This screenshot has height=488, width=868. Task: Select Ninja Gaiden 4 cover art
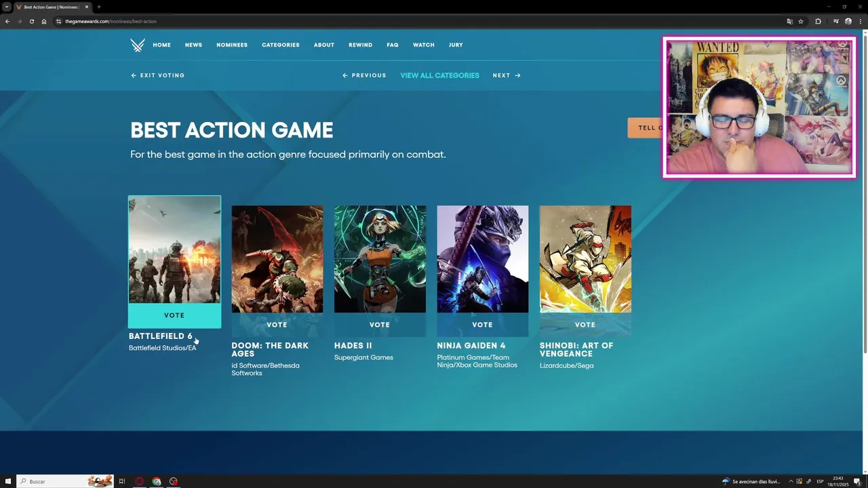click(x=483, y=259)
